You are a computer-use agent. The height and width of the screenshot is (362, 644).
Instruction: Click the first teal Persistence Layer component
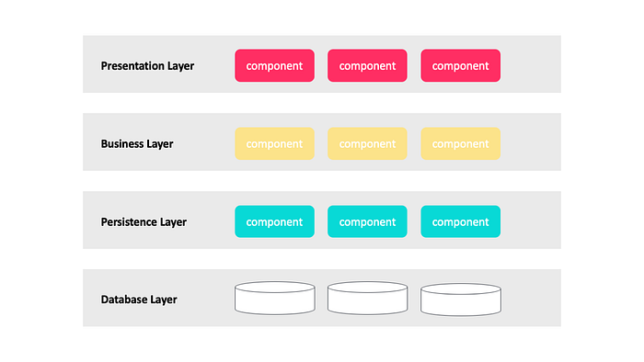click(x=274, y=221)
